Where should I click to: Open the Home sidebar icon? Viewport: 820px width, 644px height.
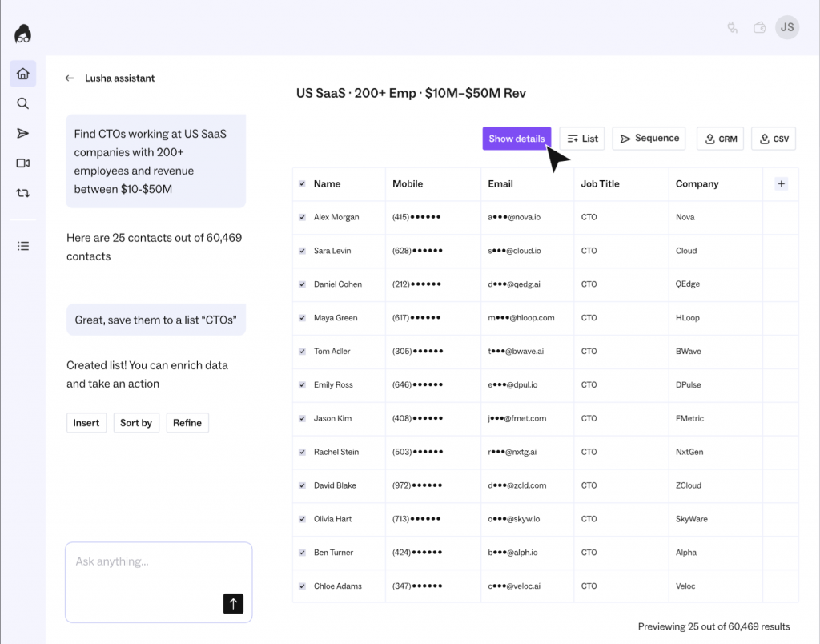[23, 74]
